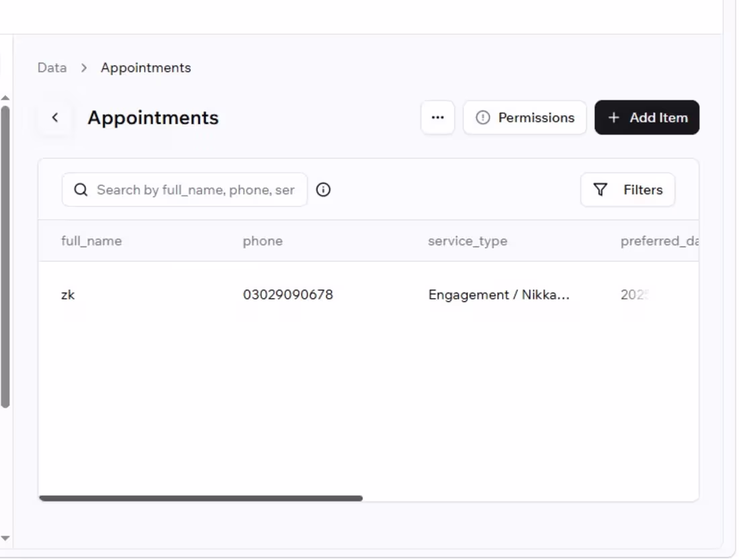Click the service_type column header
The width and height of the screenshot is (739, 560).
point(468,241)
